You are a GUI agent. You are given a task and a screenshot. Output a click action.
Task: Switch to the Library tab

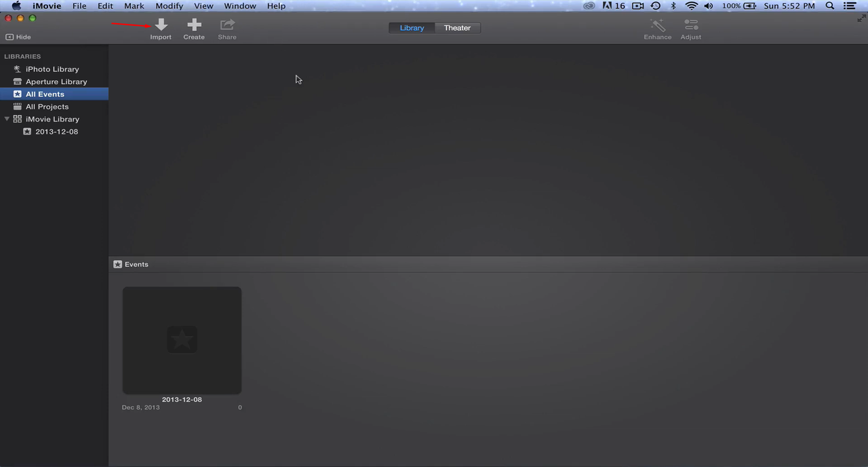click(412, 28)
